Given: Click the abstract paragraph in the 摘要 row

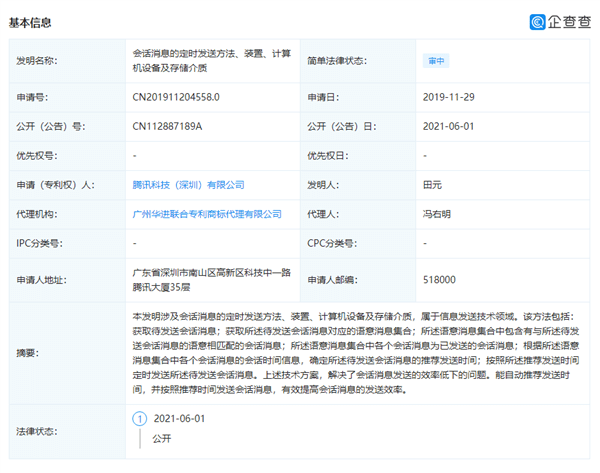Looking at the screenshot, I should pyautogui.click(x=358, y=352).
